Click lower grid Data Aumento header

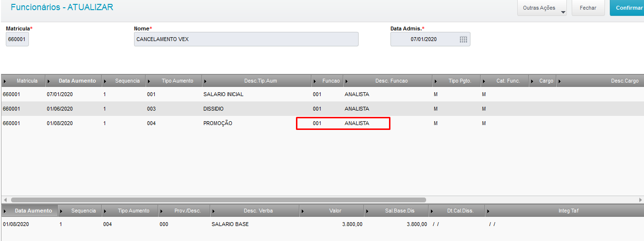pos(30,211)
